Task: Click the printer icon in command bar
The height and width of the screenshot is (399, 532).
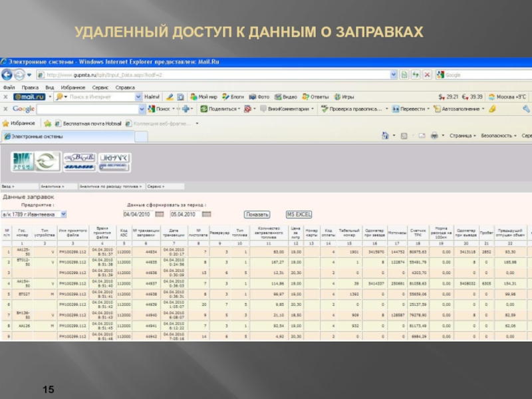Action: pos(434,136)
